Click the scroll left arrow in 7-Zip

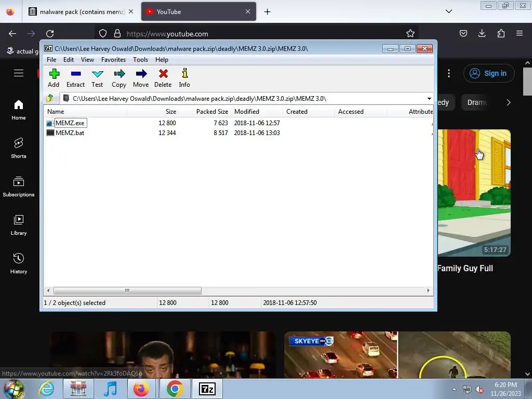pyautogui.click(x=48, y=291)
